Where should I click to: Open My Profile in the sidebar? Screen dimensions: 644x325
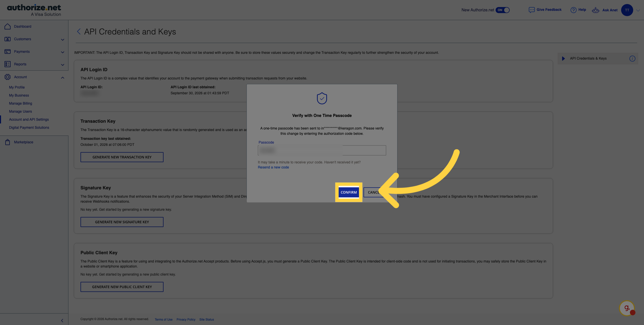point(17,87)
